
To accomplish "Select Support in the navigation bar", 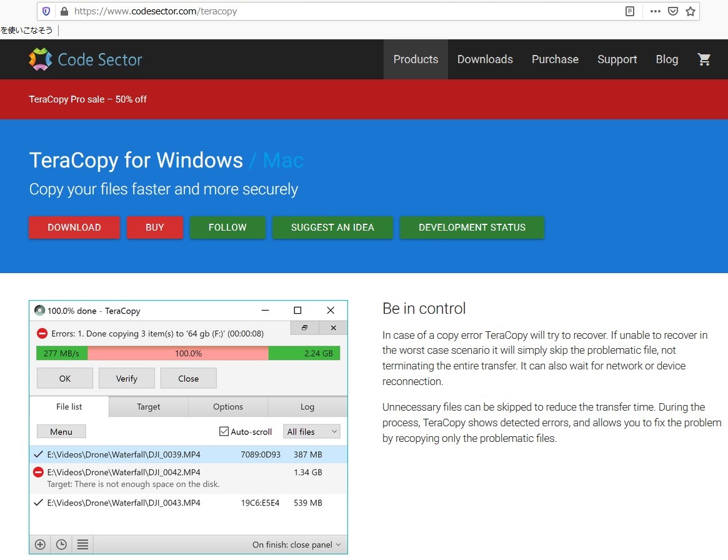I will pos(617,59).
